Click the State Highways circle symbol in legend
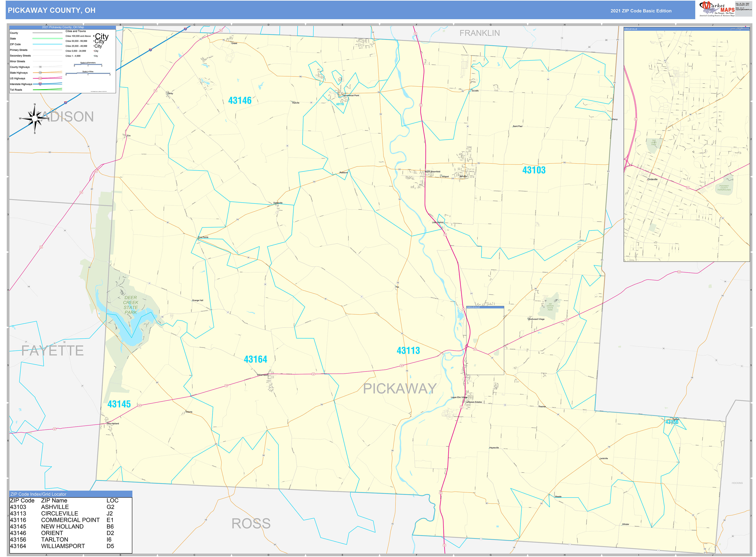756x557 pixels. (40, 72)
